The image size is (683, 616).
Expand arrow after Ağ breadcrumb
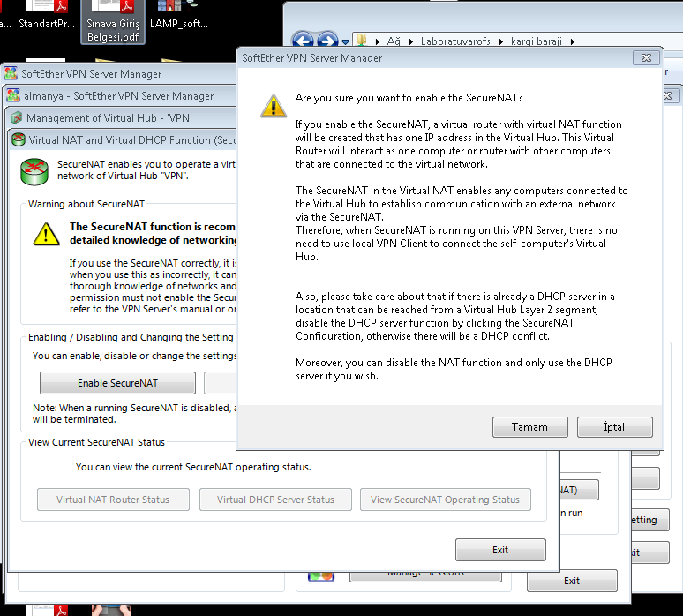click(x=410, y=41)
